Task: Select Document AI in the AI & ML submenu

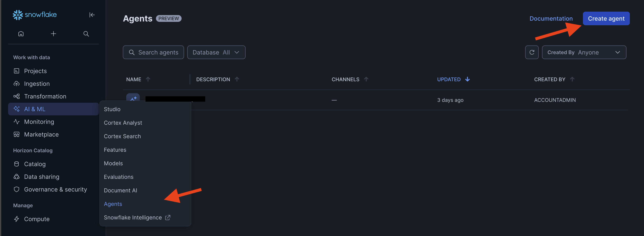Action: 120,190
